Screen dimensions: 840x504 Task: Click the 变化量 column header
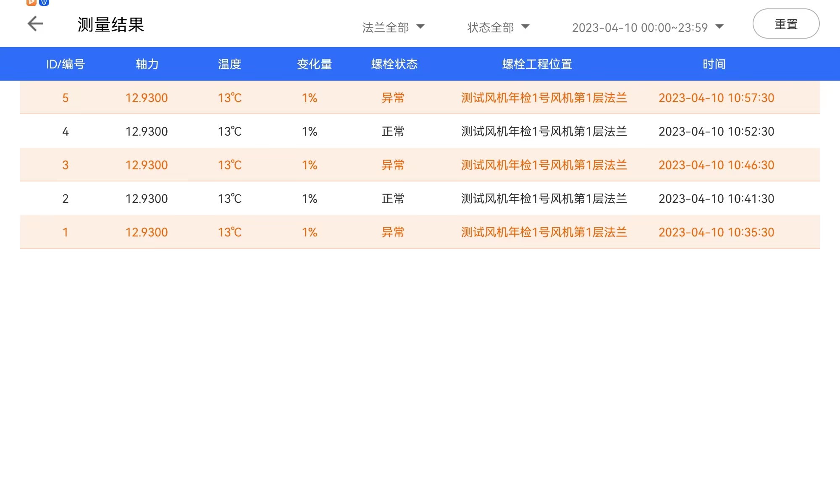314,64
